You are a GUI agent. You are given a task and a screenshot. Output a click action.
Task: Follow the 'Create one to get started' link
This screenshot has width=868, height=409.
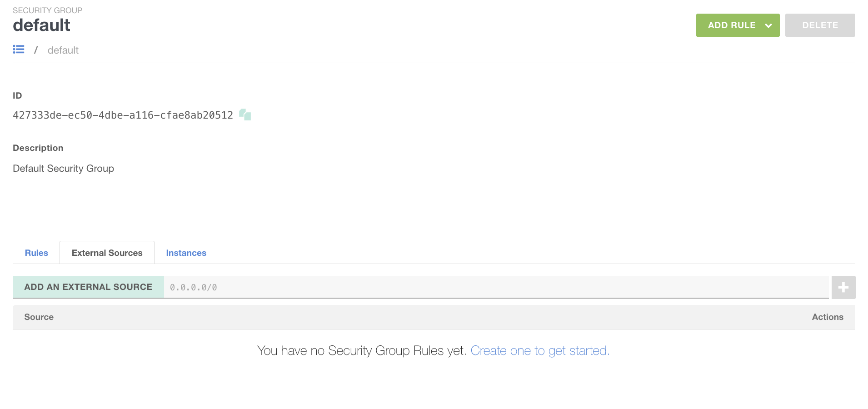click(540, 351)
